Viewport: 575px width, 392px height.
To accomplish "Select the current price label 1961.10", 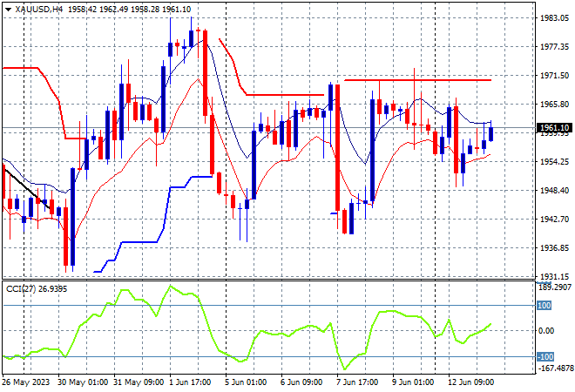I will tap(555, 128).
